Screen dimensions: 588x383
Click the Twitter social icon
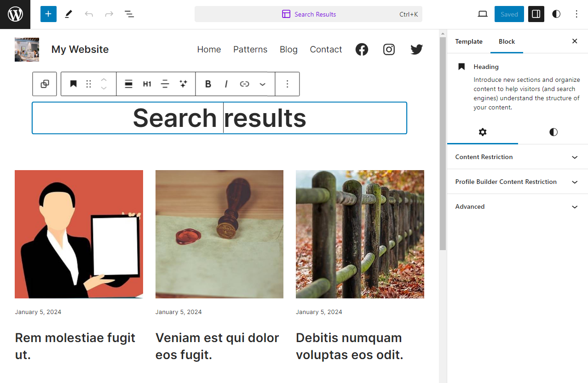point(416,50)
